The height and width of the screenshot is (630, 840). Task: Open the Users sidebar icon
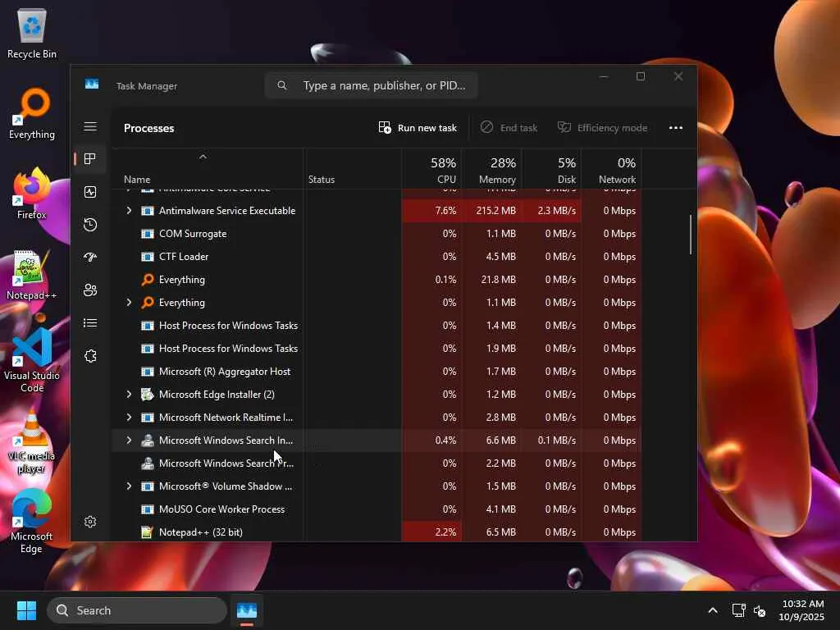click(x=90, y=290)
